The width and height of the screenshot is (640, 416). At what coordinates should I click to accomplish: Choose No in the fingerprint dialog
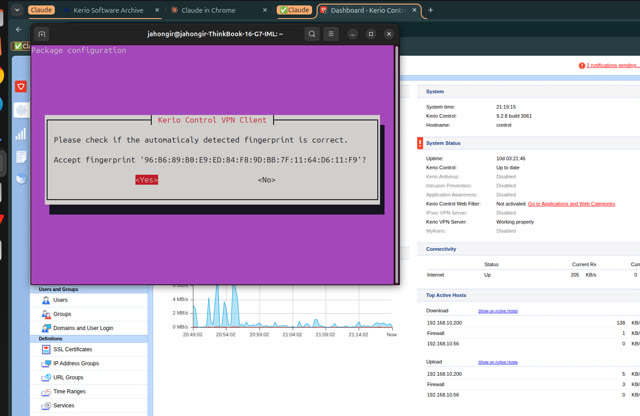point(267,180)
